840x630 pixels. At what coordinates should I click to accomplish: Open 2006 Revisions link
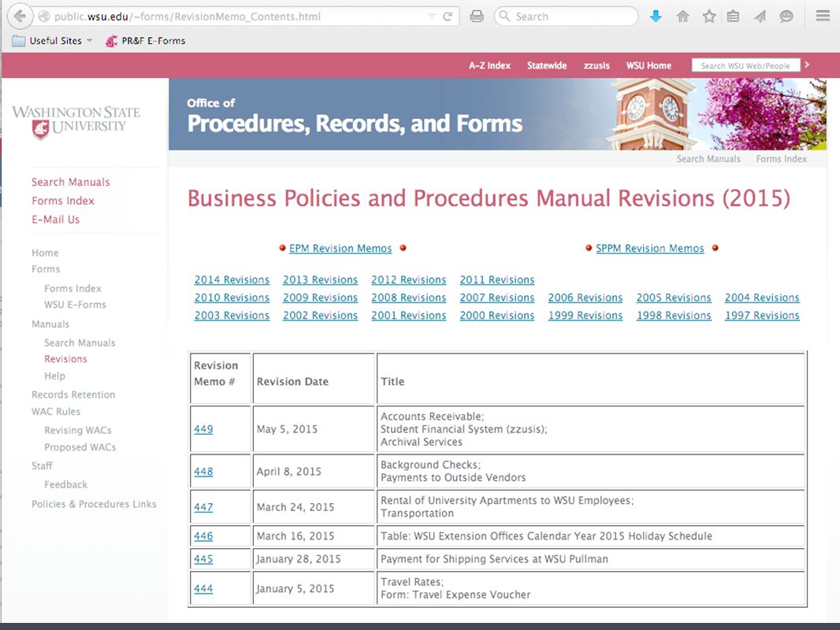click(x=585, y=298)
